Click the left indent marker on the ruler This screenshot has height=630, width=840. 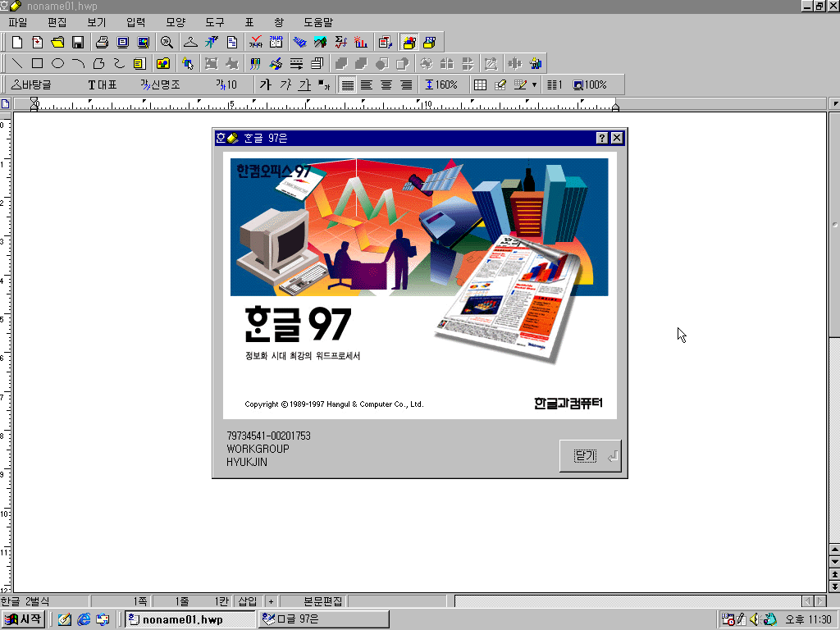[x=34, y=104]
